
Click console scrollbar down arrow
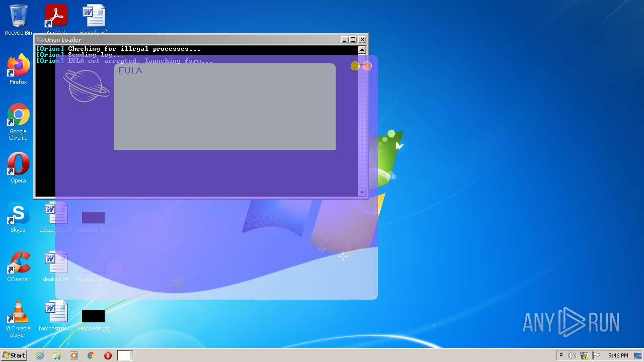[x=362, y=193]
